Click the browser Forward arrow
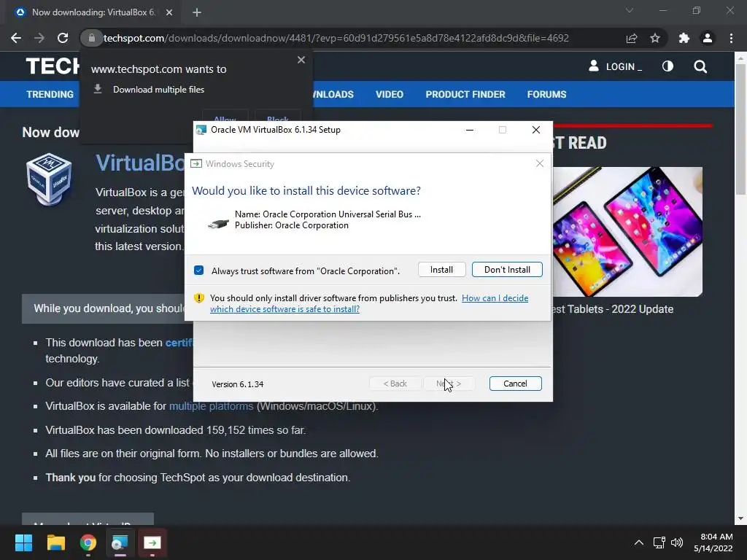This screenshot has width=747, height=560. pyautogui.click(x=39, y=38)
